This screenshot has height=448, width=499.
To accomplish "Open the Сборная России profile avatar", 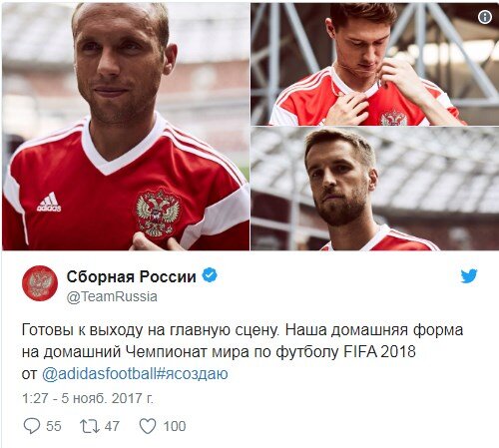I will click(x=40, y=283).
